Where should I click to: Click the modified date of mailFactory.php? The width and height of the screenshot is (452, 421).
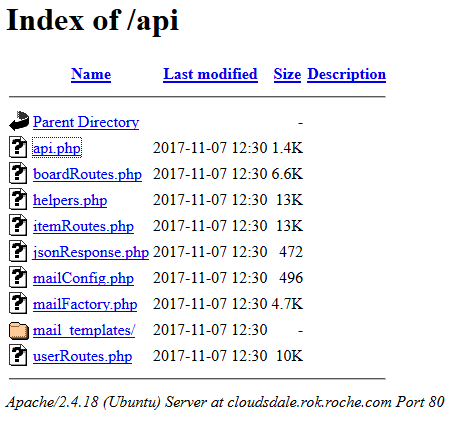pos(210,304)
